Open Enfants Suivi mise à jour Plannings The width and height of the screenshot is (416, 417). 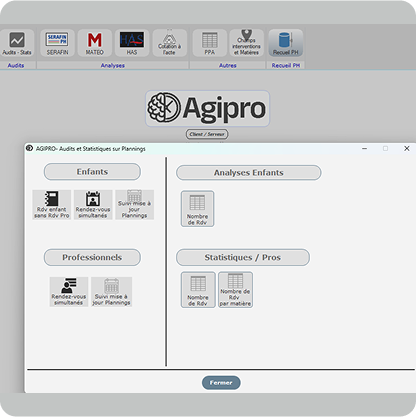[134, 205]
